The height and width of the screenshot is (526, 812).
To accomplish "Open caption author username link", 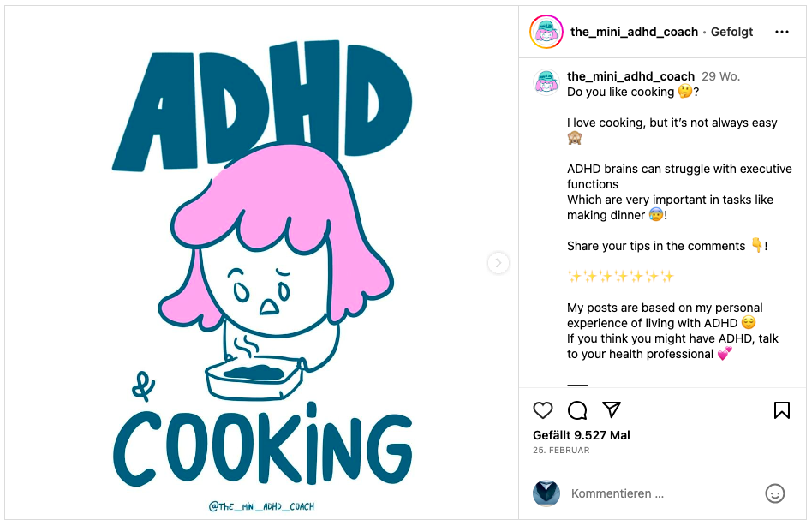I will coord(630,76).
